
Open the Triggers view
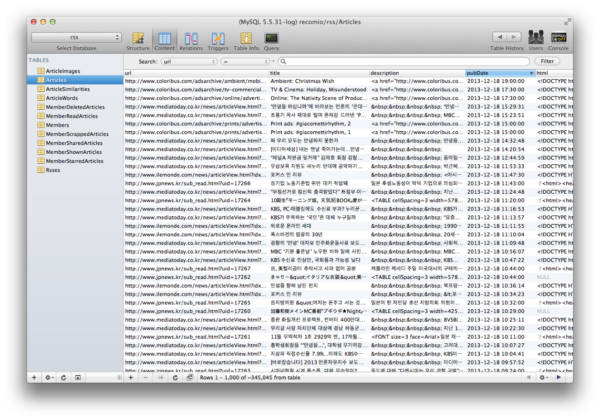pos(218,41)
